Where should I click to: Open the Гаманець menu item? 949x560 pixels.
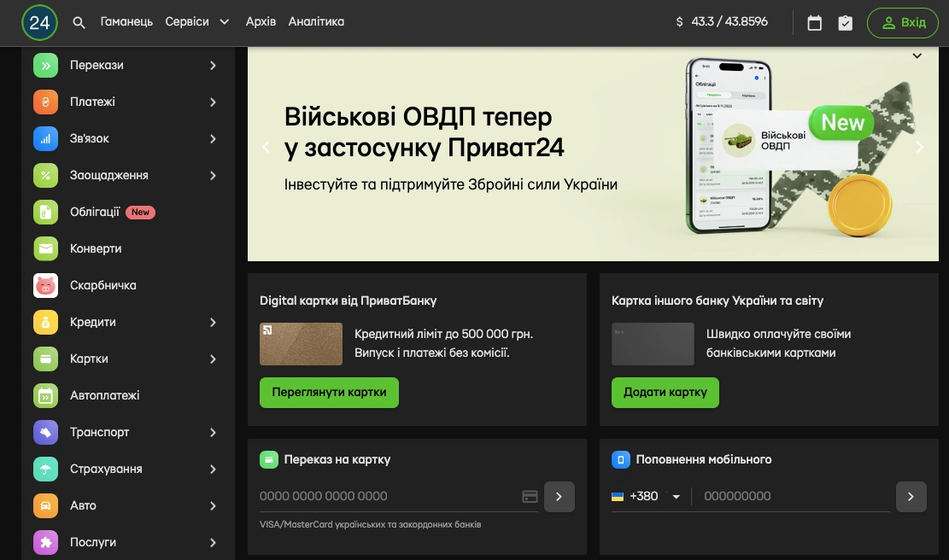(x=126, y=22)
